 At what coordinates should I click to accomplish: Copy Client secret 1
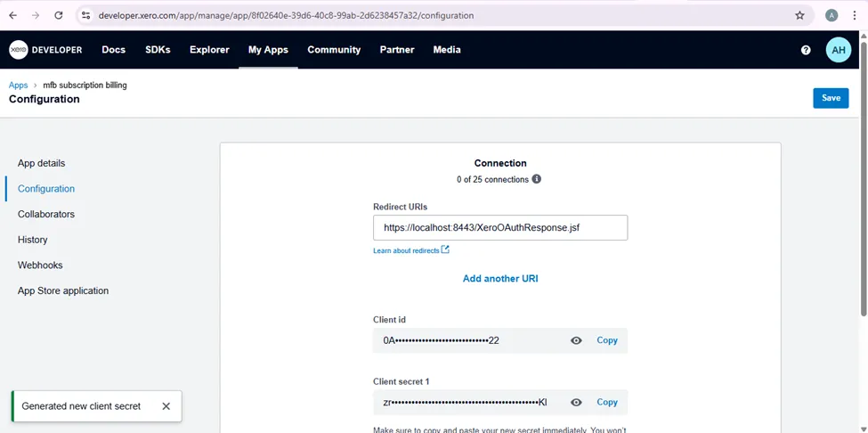click(607, 403)
